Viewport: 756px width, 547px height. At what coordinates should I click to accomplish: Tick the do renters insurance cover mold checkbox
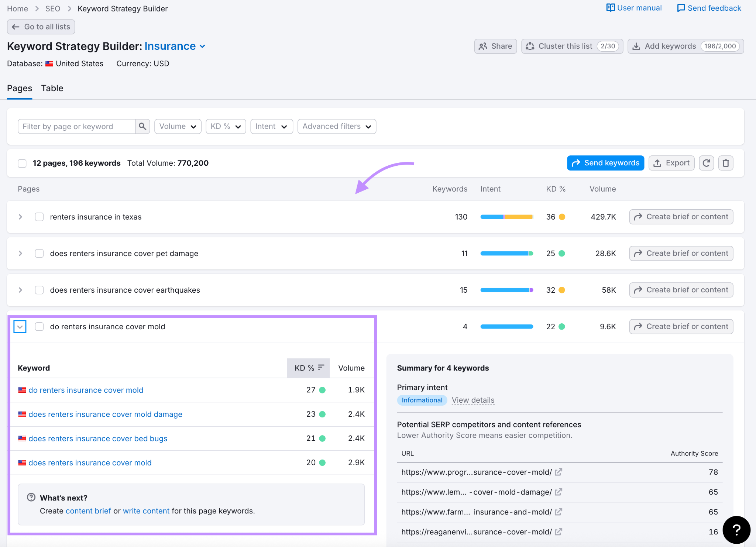[39, 327]
